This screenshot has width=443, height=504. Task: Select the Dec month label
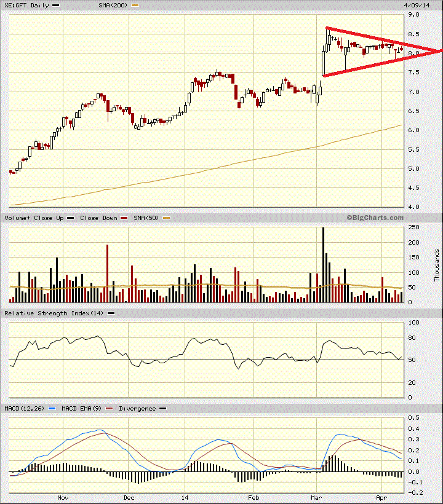point(129,498)
